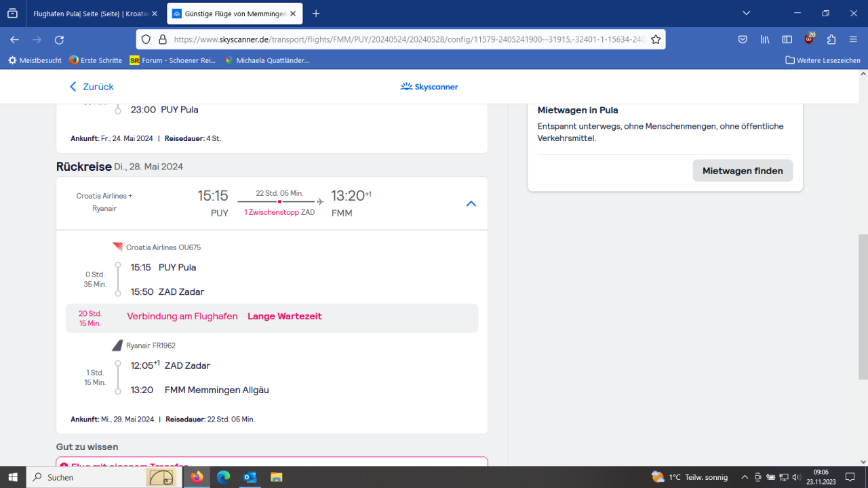Open the notification center icon
Screen dimensions: 868x488
(x=850, y=477)
